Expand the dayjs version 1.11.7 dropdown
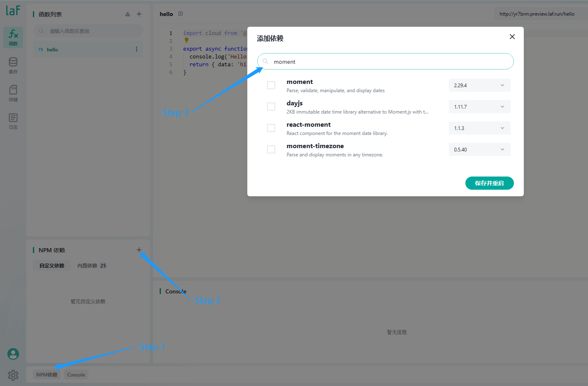This screenshot has height=386, width=588. pyautogui.click(x=479, y=107)
